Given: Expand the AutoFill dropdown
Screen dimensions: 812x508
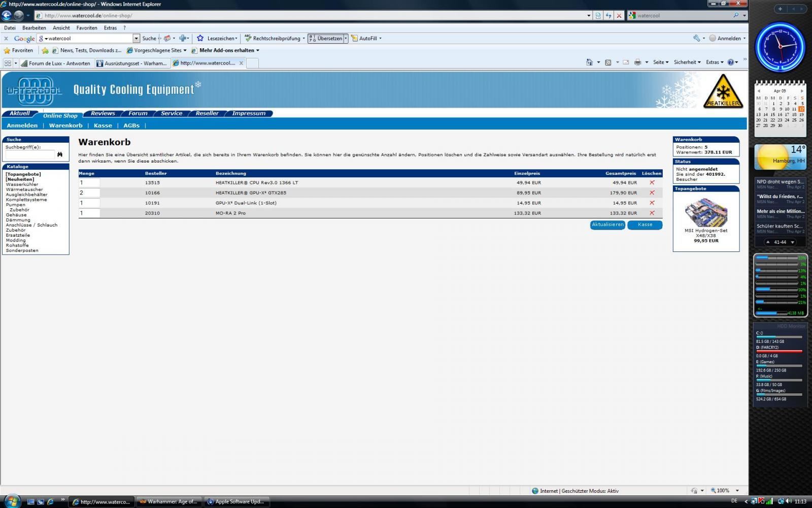Looking at the screenshot, I should tap(380, 38).
